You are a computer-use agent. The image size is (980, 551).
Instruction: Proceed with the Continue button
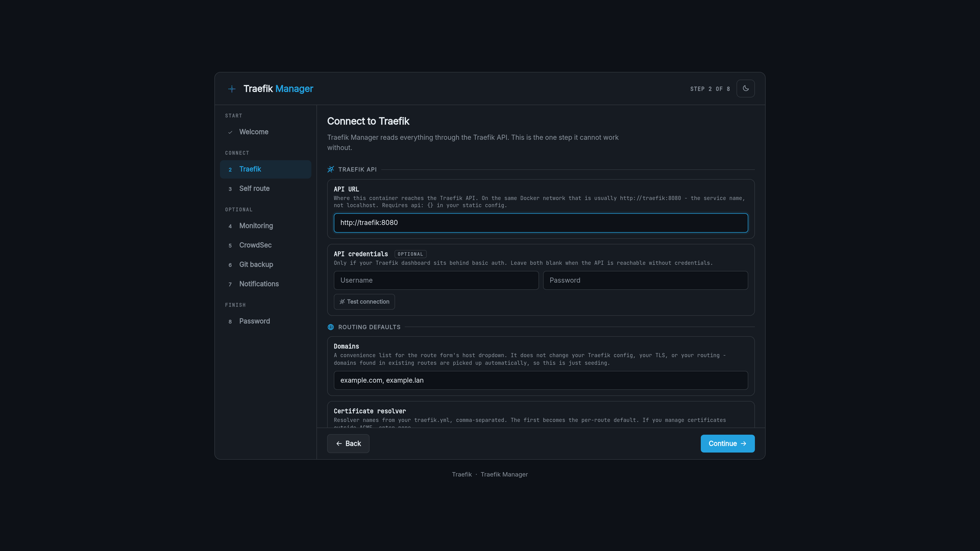click(727, 444)
